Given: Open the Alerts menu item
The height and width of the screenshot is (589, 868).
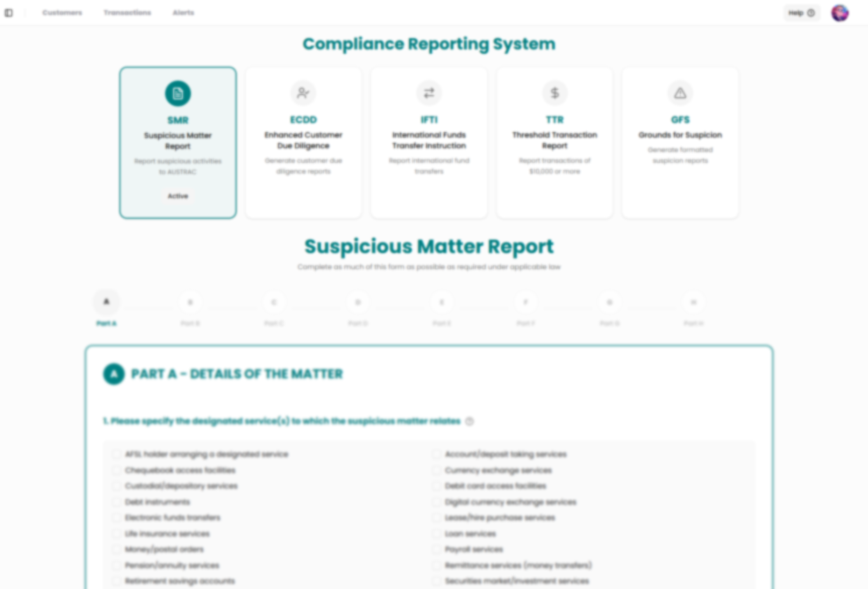Looking at the screenshot, I should pos(183,12).
